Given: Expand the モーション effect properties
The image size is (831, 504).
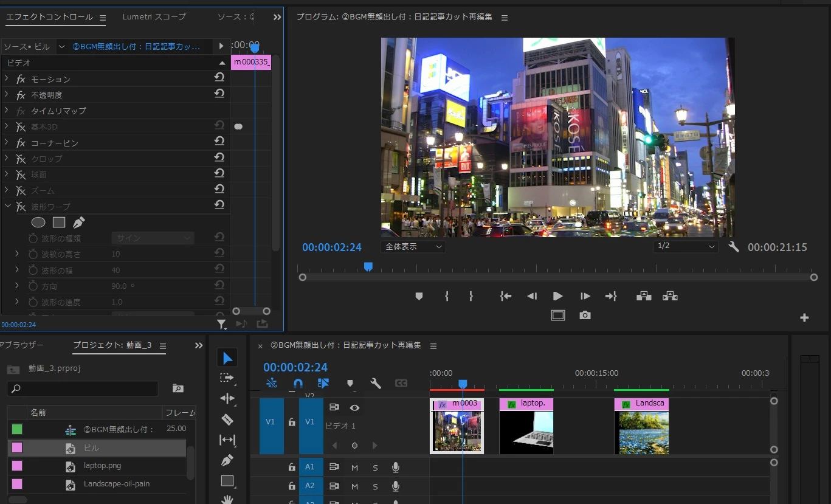Looking at the screenshot, I should (7, 79).
